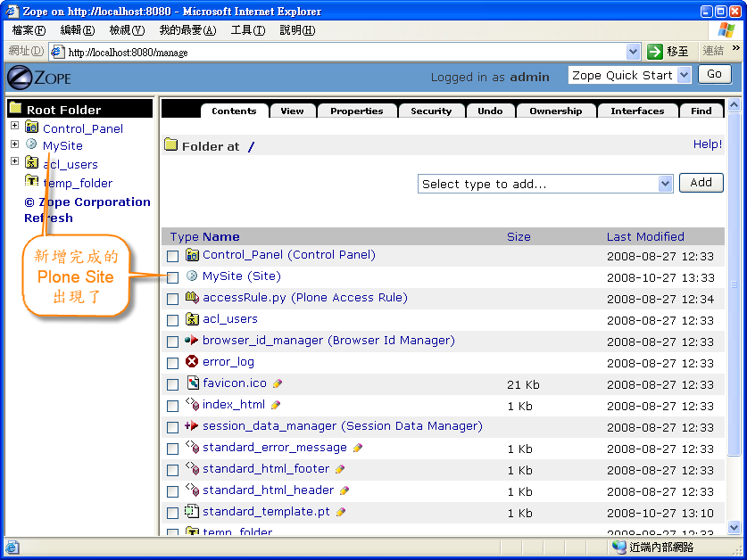Open the 檔案(F) menu

[29, 30]
